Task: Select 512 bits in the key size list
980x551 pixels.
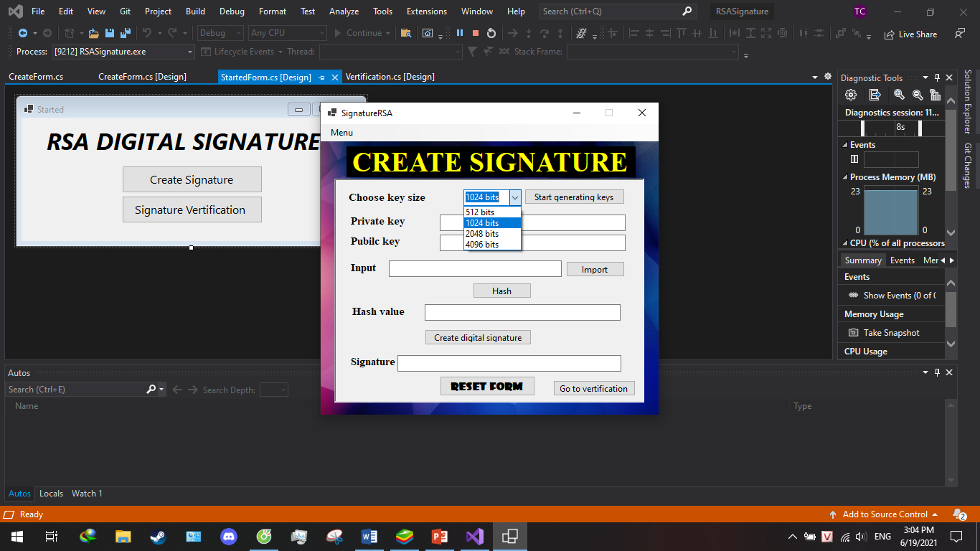Action: [x=492, y=212]
